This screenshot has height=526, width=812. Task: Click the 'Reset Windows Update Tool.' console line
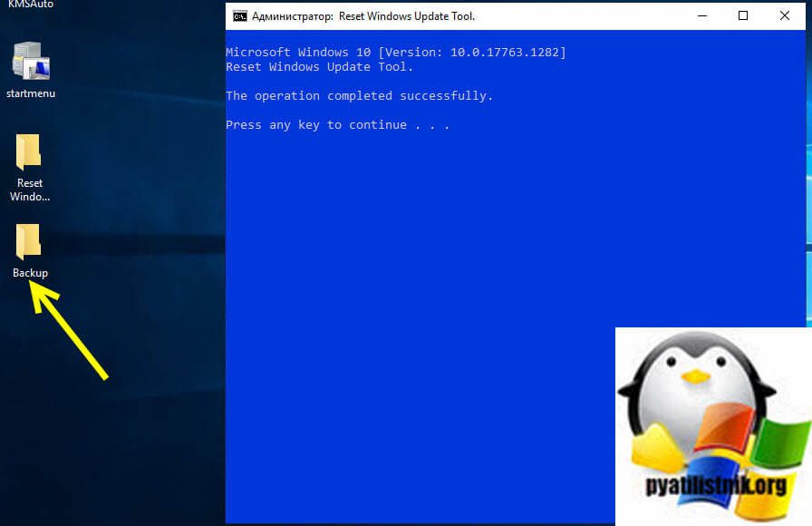320,67
